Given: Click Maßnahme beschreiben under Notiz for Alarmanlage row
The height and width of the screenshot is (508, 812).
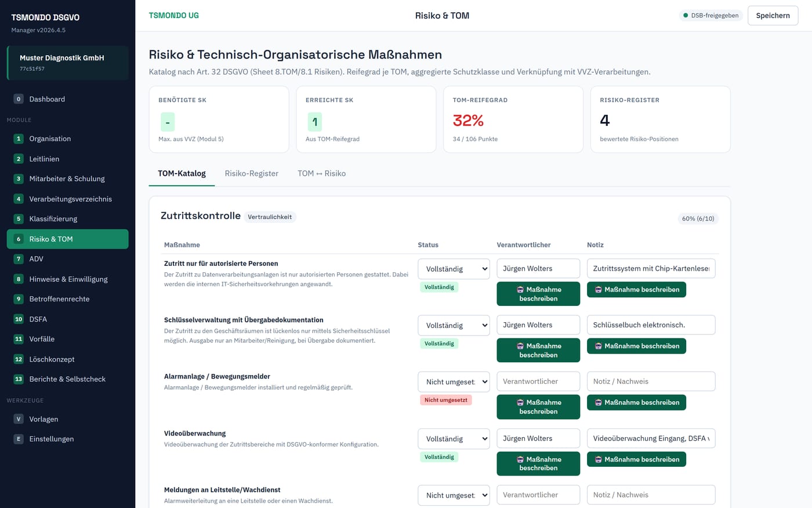Looking at the screenshot, I should click(636, 402).
